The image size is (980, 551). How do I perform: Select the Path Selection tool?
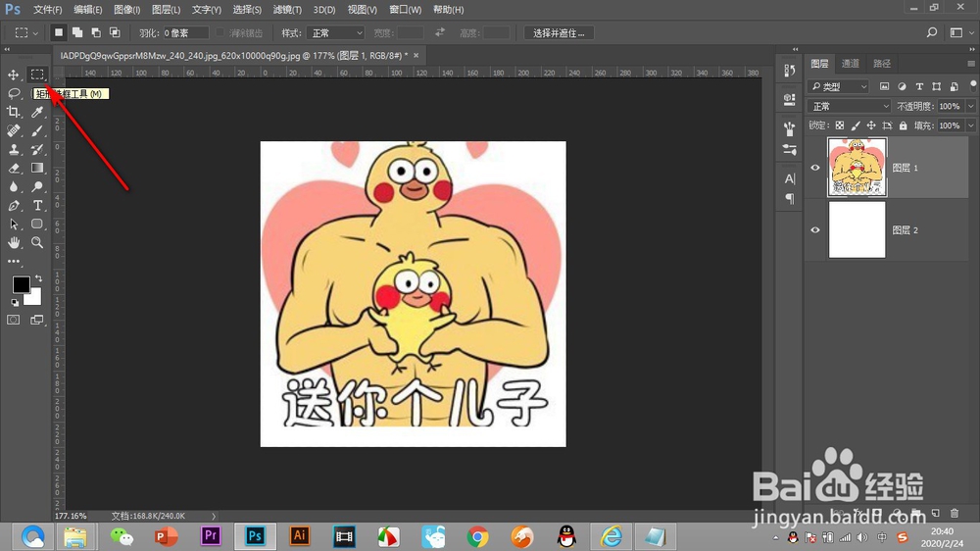coord(13,224)
